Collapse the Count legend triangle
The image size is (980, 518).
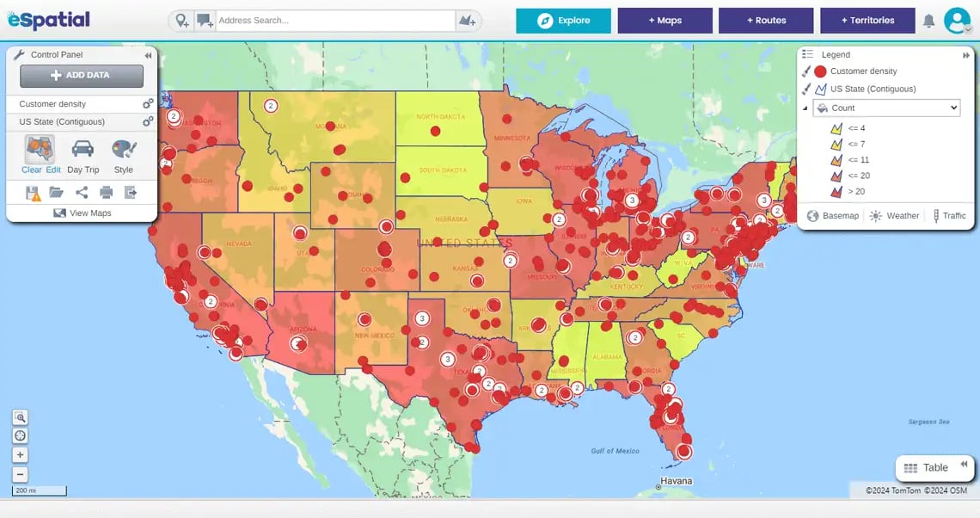click(x=805, y=108)
